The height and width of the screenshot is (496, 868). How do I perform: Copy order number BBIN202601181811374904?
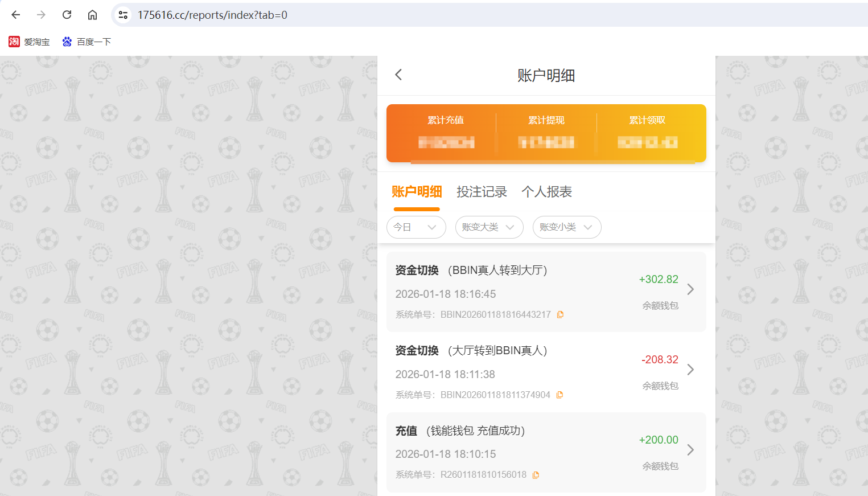coord(560,394)
